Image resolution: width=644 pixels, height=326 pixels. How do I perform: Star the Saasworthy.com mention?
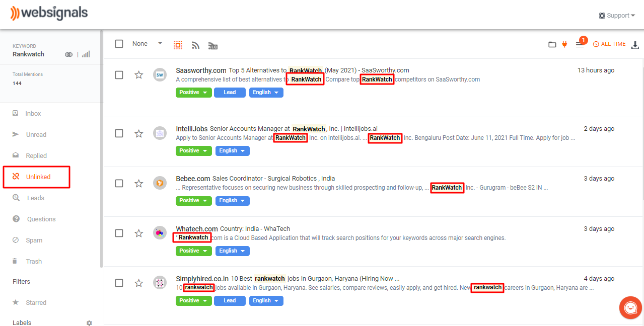(139, 75)
